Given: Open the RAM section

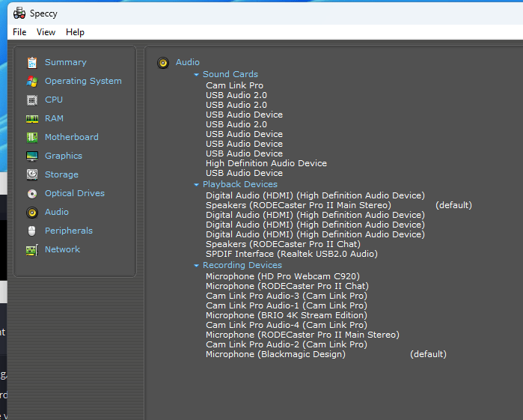Looking at the screenshot, I should pos(54,118).
